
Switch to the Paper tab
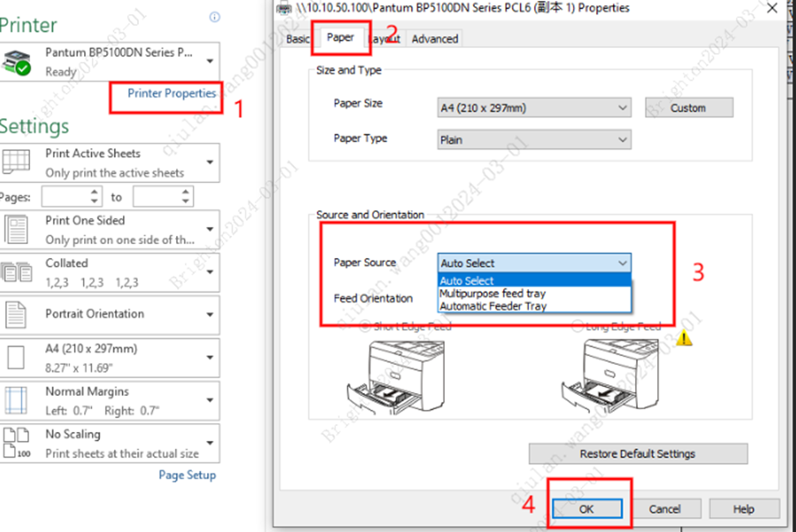(341, 37)
